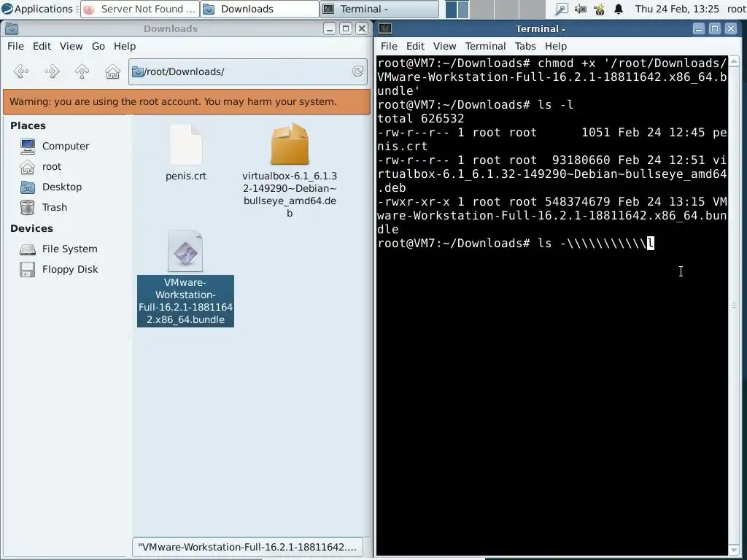Screen dimensions: 747x560
Task: Maximize the Terminal window
Action: (715, 28)
